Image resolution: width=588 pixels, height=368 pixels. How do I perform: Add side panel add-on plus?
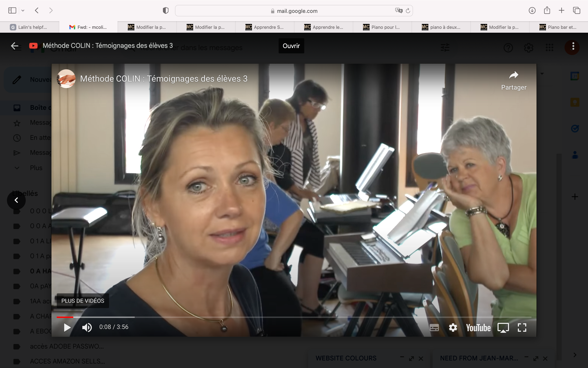pyautogui.click(x=575, y=197)
